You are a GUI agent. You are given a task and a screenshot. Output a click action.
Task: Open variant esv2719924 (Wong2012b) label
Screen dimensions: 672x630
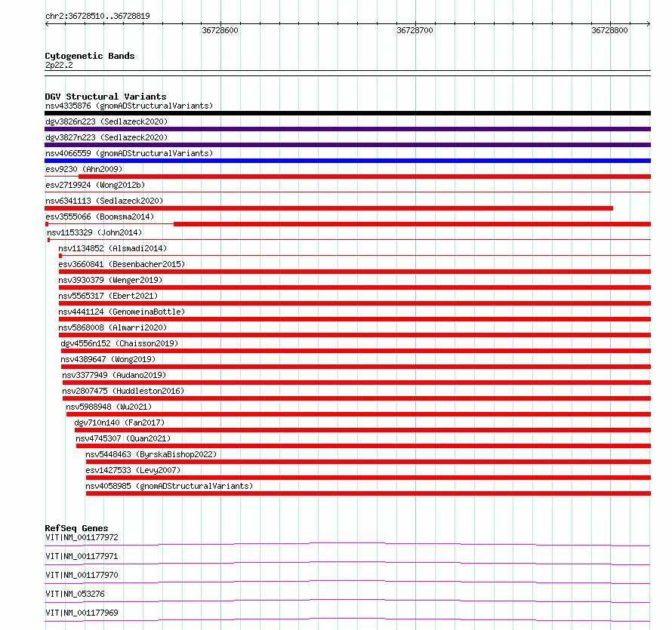[x=95, y=185]
